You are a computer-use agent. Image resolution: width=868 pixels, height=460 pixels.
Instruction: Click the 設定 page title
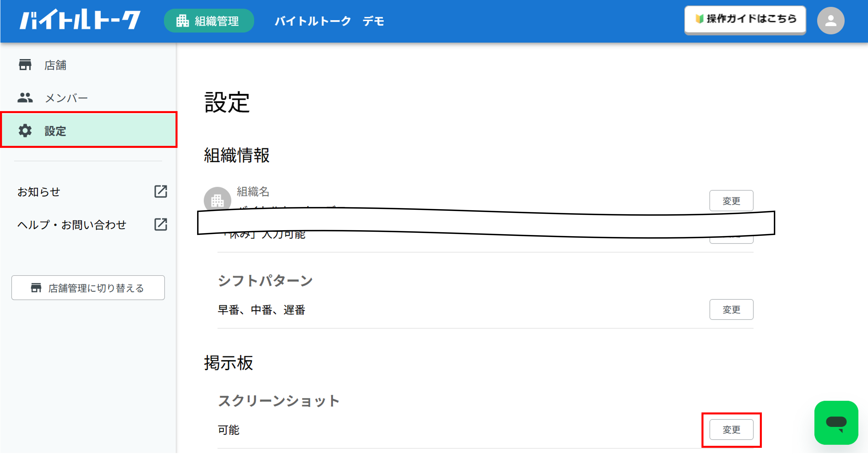coord(227,102)
